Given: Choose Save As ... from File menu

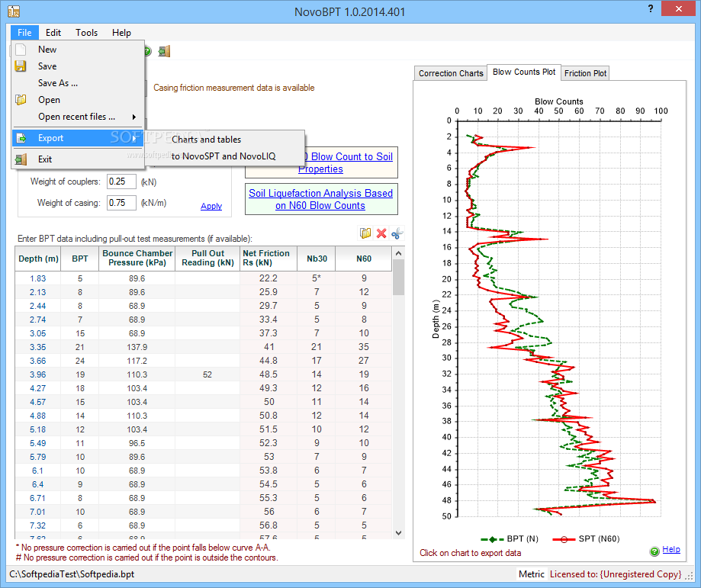Looking at the screenshot, I should point(58,83).
